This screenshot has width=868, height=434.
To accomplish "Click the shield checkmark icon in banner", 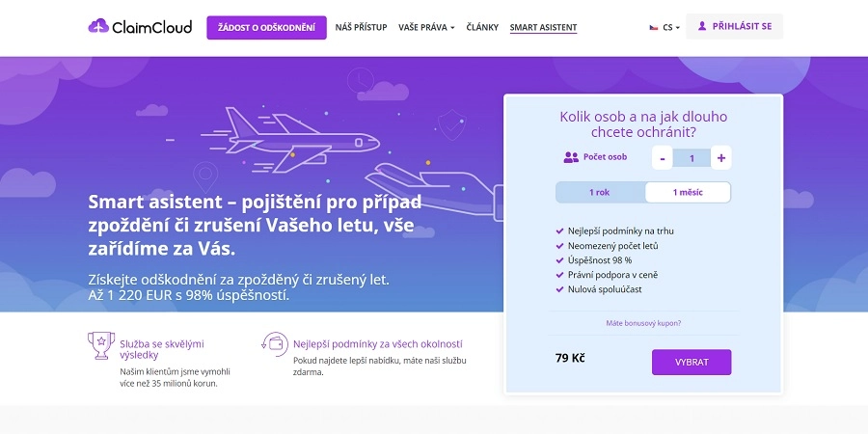I will (450, 122).
